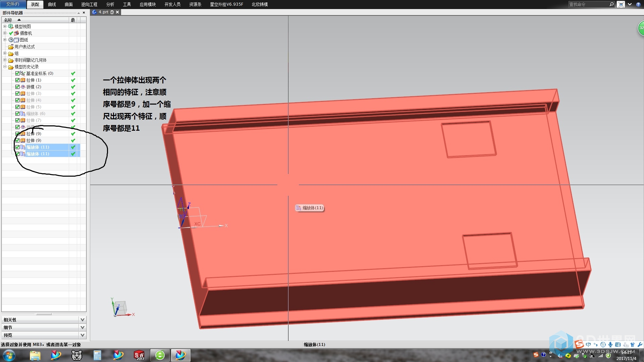Viewport: 644px width, 362px height.
Task: Close the 部件导航器 panel
Action: [x=84, y=13]
